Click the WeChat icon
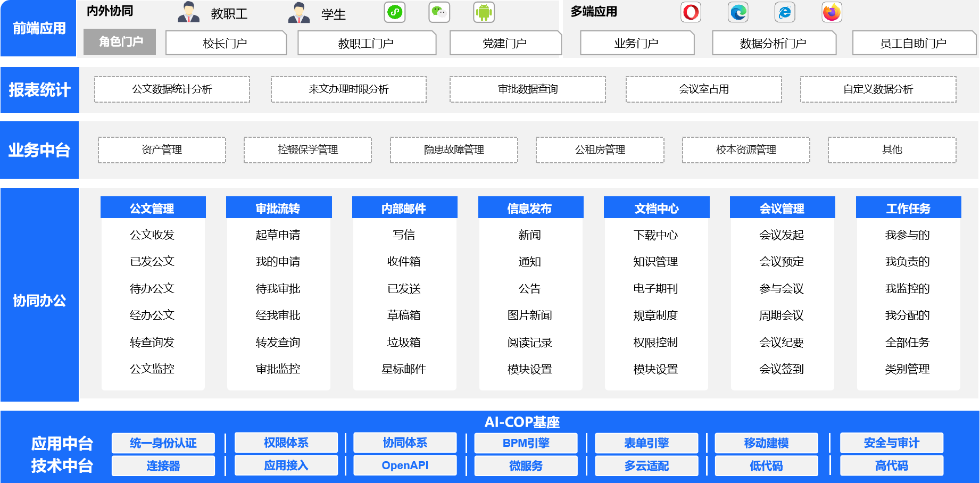Screen dimensions: 980x483 (x=439, y=12)
